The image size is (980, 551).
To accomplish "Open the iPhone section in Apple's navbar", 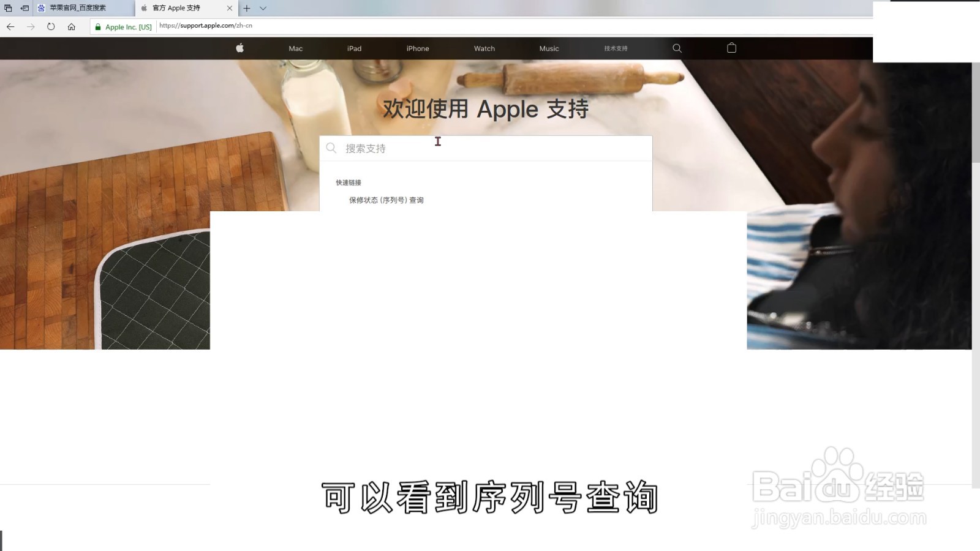I will 417,48.
